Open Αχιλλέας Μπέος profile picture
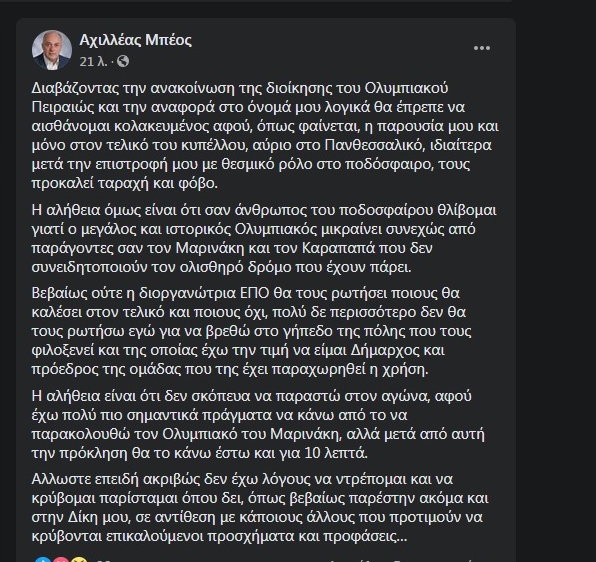The width and height of the screenshot is (596, 562). [x=52, y=50]
